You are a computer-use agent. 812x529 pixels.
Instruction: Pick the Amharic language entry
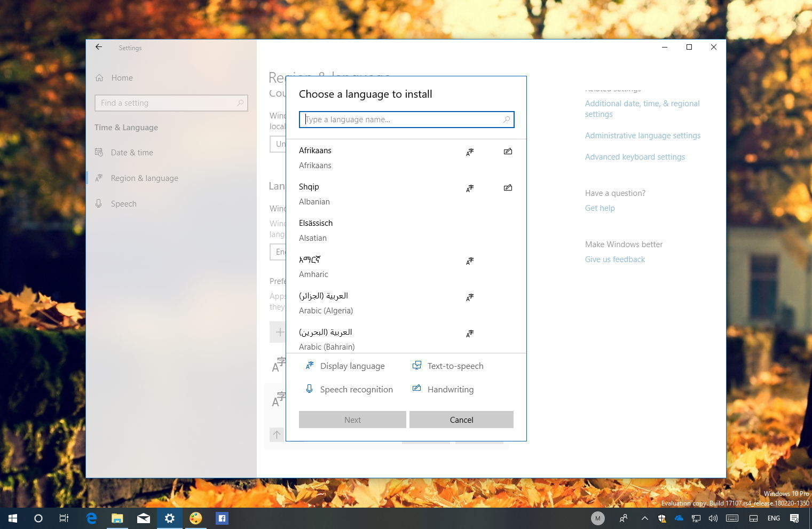pyautogui.click(x=406, y=267)
